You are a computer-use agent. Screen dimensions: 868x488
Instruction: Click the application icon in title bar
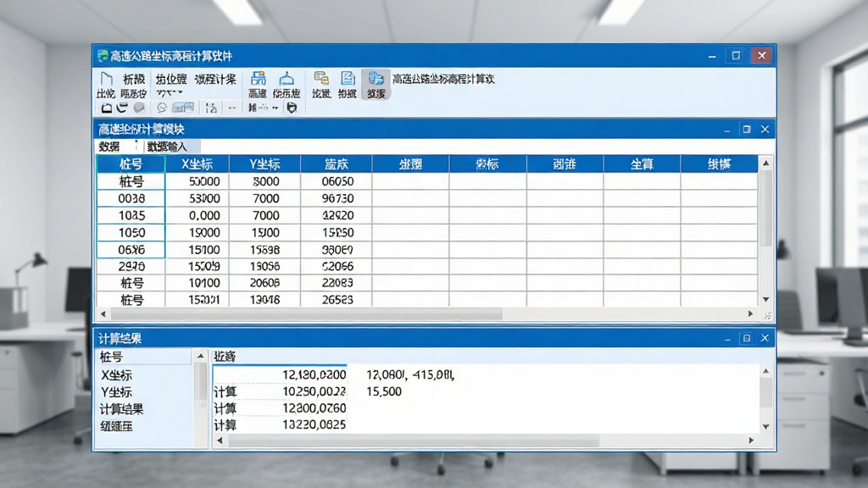pyautogui.click(x=103, y=56)
